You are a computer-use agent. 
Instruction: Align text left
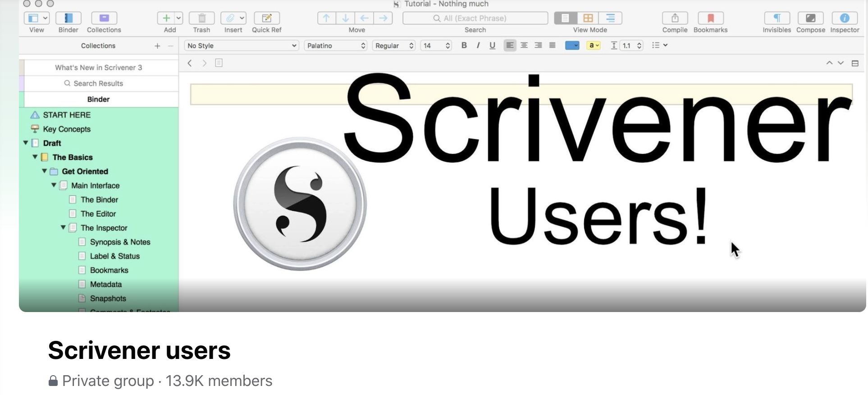510,45
